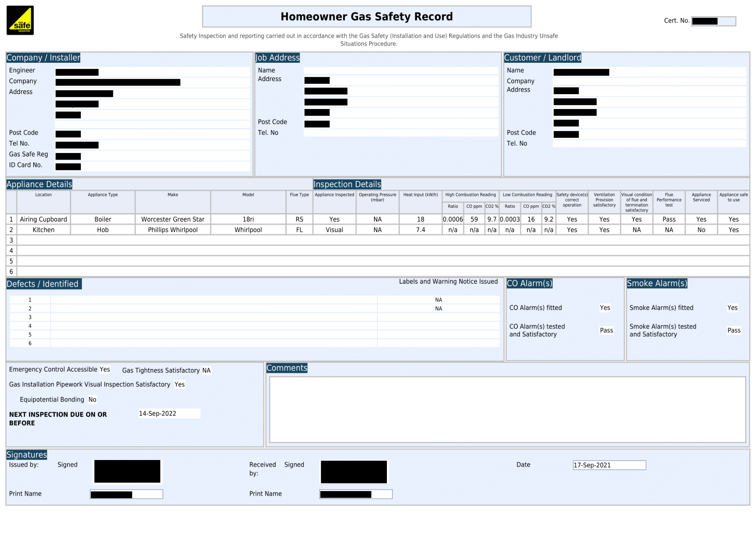Select the Gas Safe Reg field
This screenshot has width=756, height=535.
coord(152,156)
